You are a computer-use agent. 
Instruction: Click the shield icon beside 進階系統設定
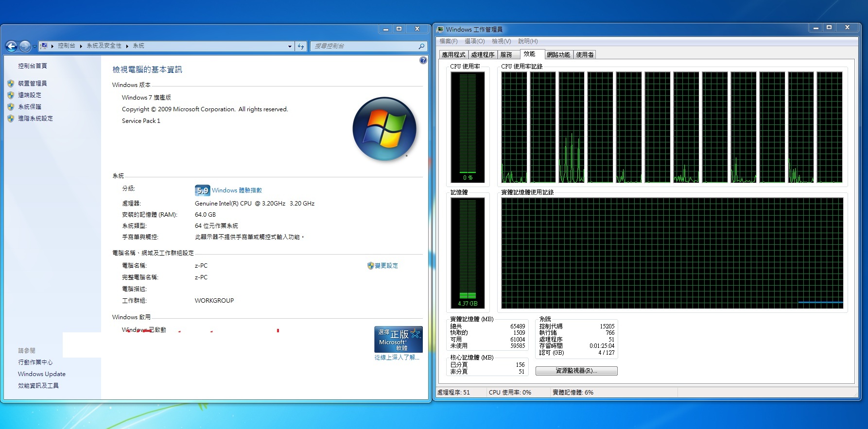pyautogui.click(x=11, y=119)
